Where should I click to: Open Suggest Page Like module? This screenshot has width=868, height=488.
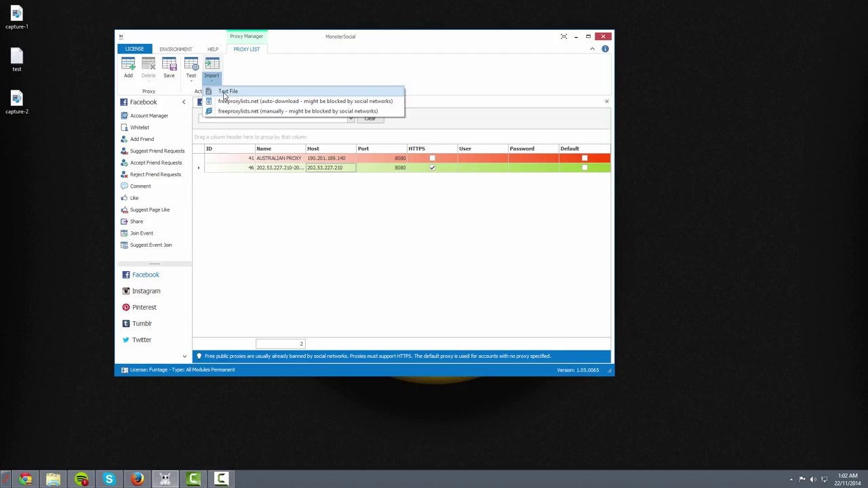150,209
